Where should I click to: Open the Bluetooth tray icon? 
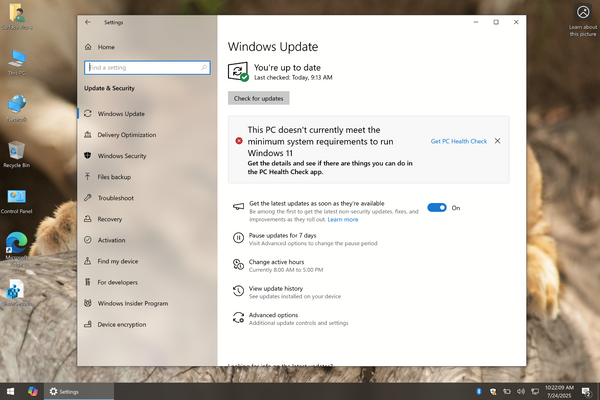(x=479, y=391)
